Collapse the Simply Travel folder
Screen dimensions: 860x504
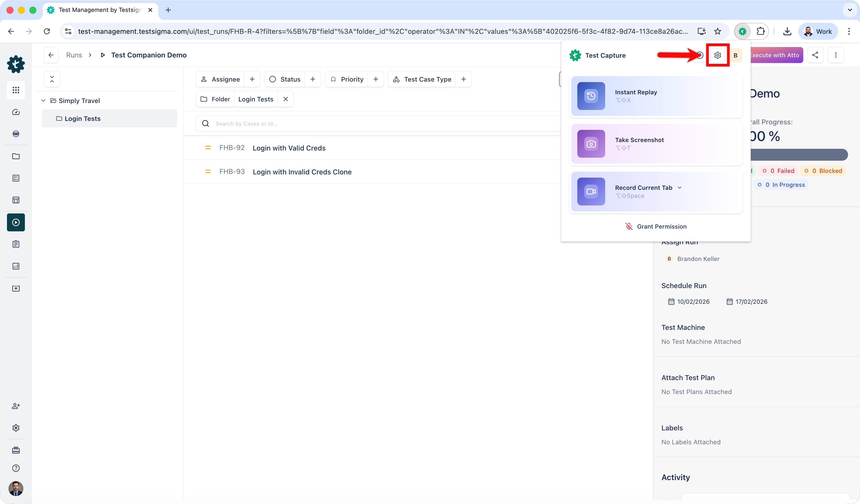43,101
